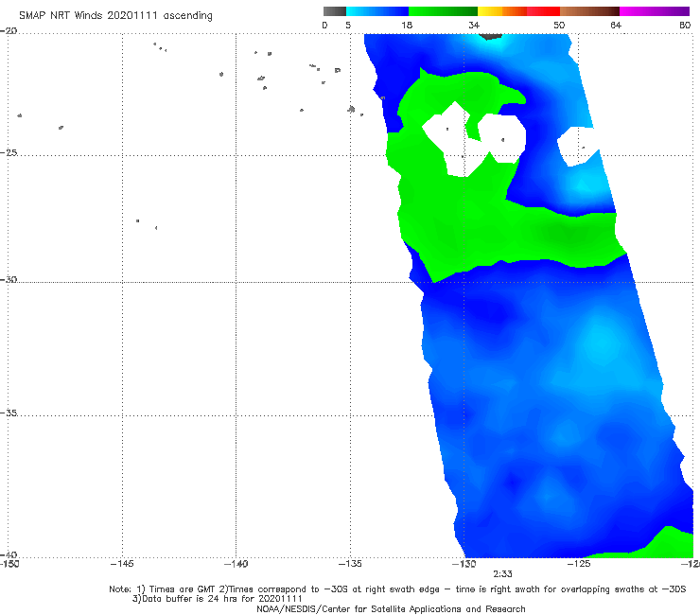Click the gray segment of the wind color bar
The image size is (700, 615).
[335, 11]
